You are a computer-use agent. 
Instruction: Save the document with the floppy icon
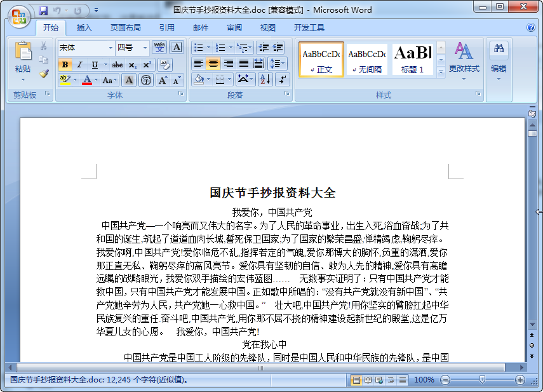[43, 11]
